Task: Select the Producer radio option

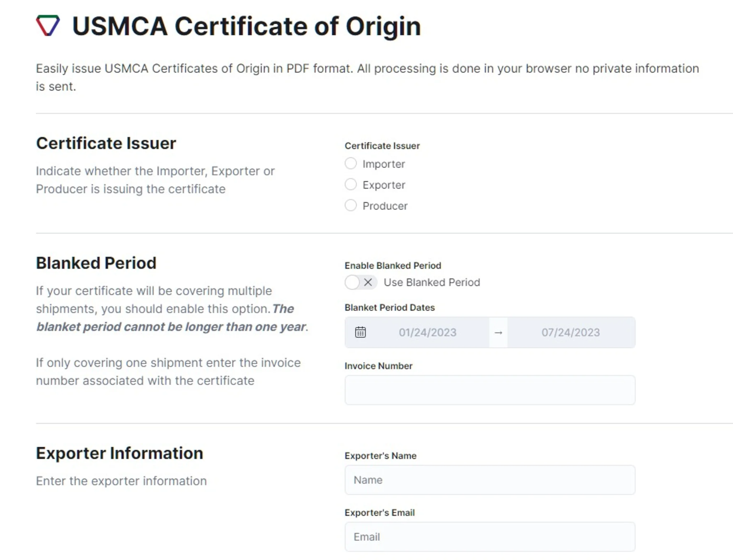Action: pyautogui.click(x=350, y=206)
